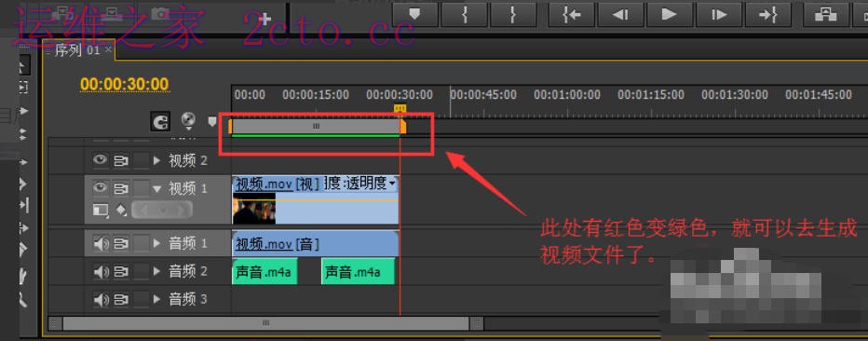Image resolution: width=868 pixels, height=341 pixels.
Task: Toggle sync lock on 音频 1
Action: (x=121, y=243)
